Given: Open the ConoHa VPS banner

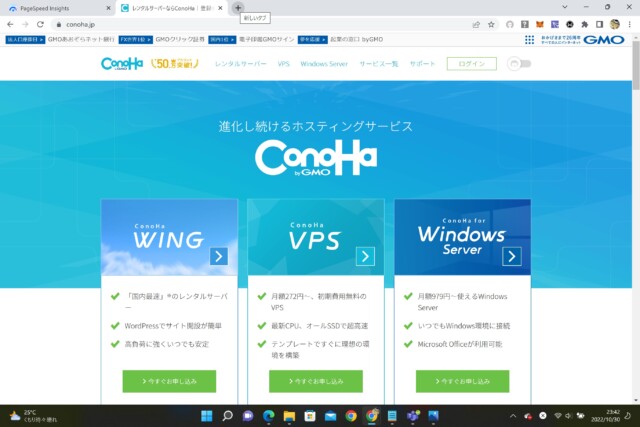Looking at the screenshot, I should pyautogui.click(x=316, y=237).
